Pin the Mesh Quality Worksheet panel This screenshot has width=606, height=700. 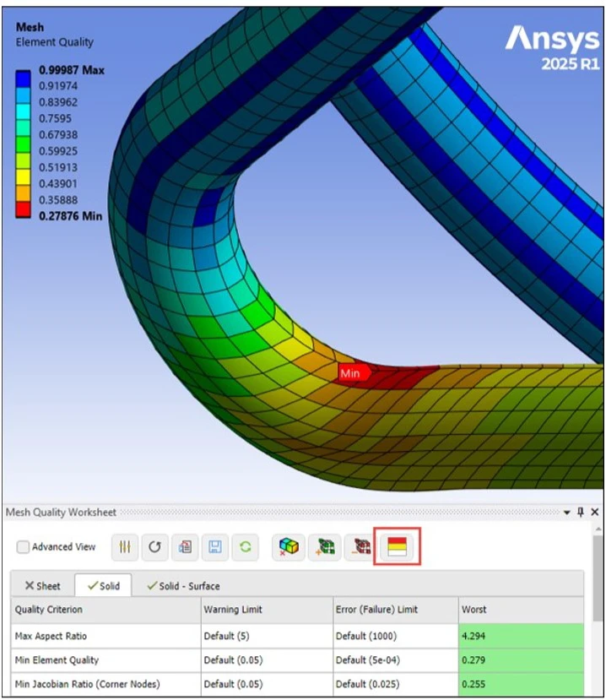[x=580, y=512]
